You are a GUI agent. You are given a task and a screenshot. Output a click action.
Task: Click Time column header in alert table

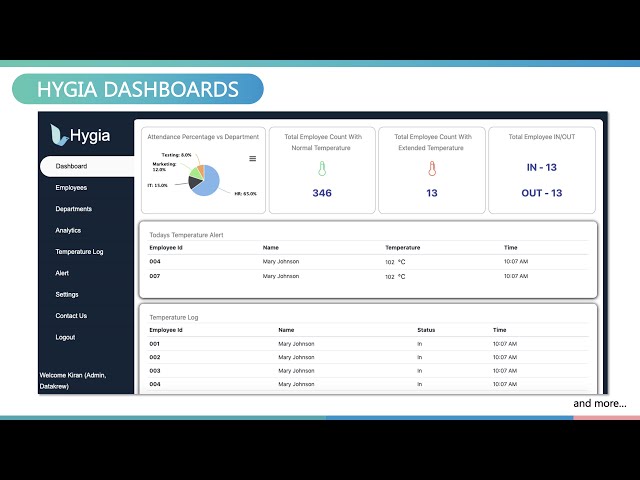(x=511, y=248)
